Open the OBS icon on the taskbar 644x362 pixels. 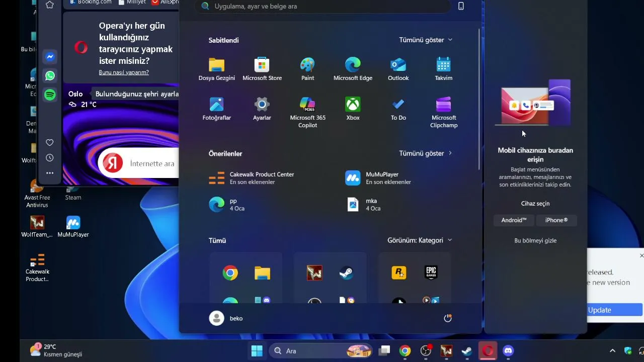[x=426, y=351]
